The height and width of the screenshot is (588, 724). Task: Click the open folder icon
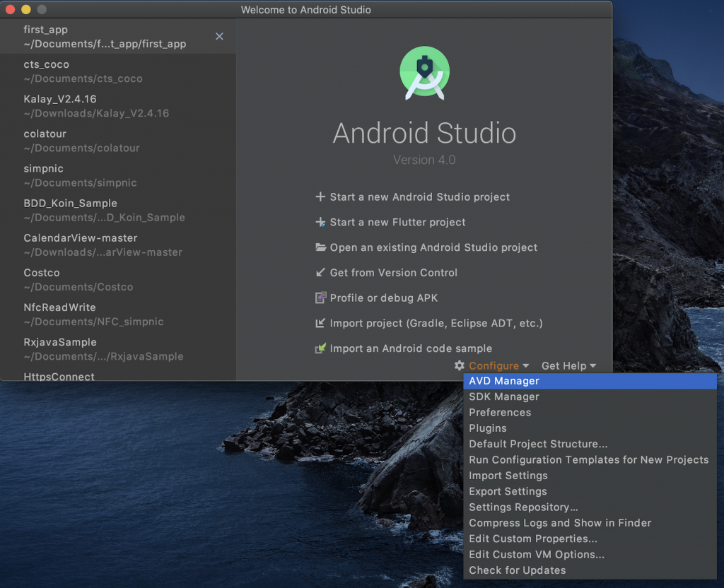[x=320, y=247]
